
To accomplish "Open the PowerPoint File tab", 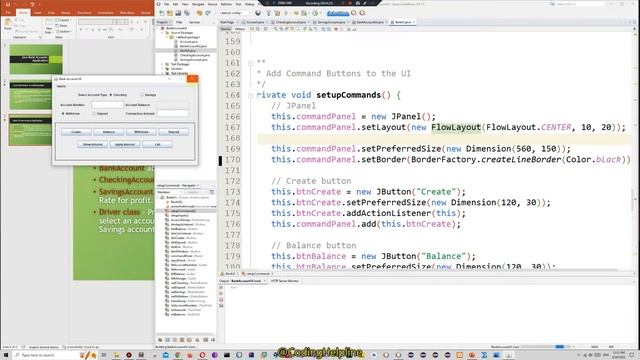I will tap(8, 13).
